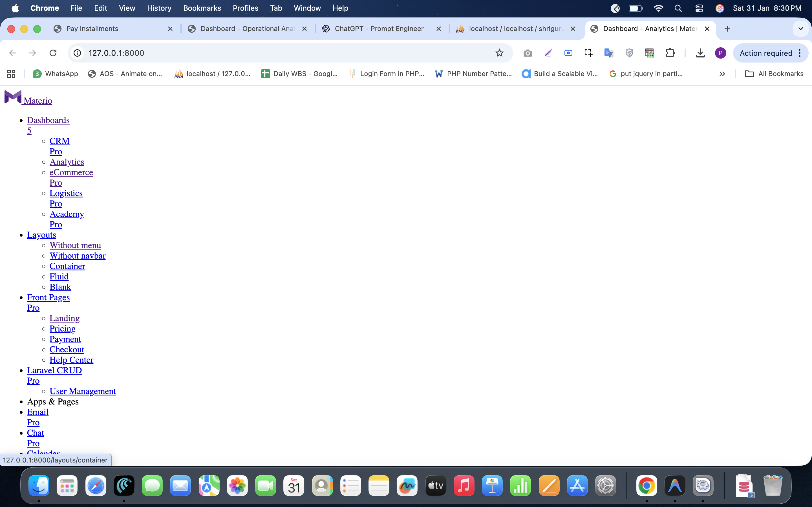The width and height of the screenshot is (812, 507).
Task: Click the purple P profile avatar
Action: (x=720, y=53)
